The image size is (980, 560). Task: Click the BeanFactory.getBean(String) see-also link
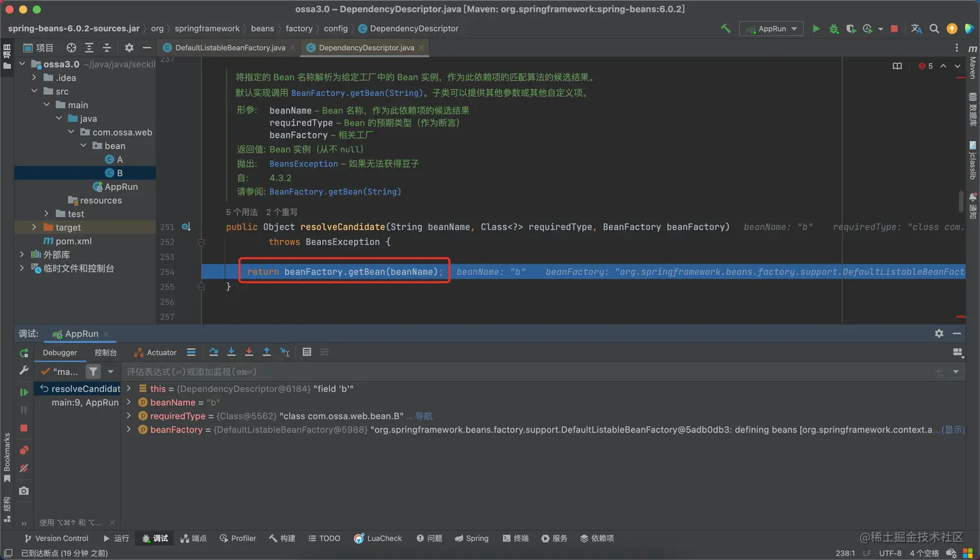click(x=335, y=192)
